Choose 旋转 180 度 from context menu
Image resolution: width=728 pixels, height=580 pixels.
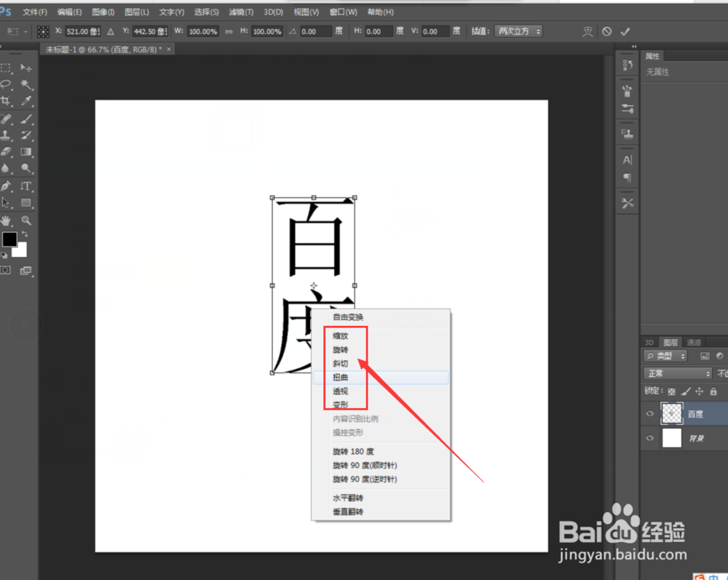click(381, 451)
